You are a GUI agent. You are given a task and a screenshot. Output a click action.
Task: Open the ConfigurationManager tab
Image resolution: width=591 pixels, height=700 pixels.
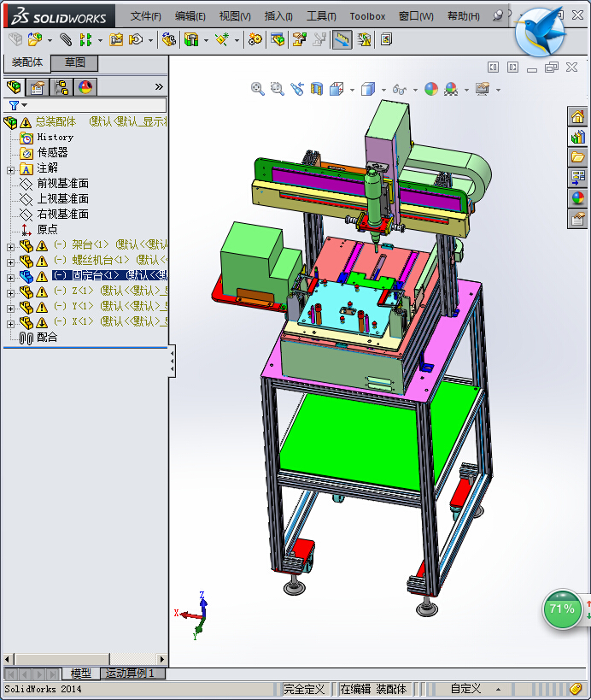pyautogui.click(x=61, y=86)
